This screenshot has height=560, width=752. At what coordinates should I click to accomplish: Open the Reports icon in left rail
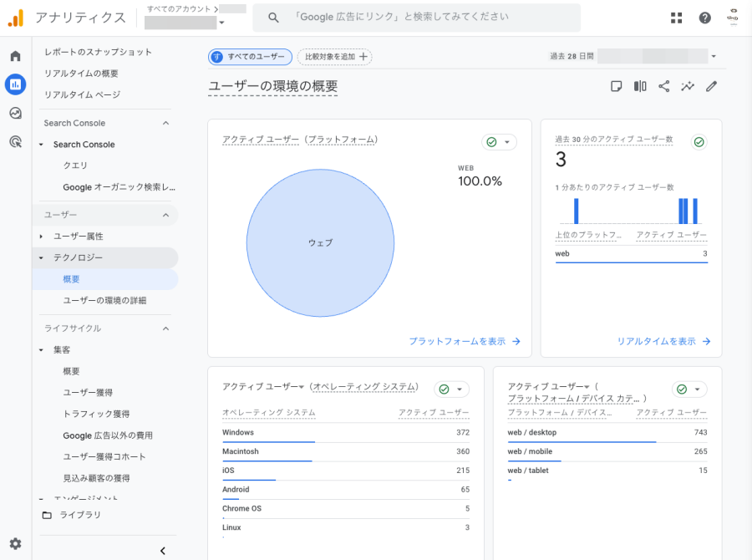click(15, 84)
